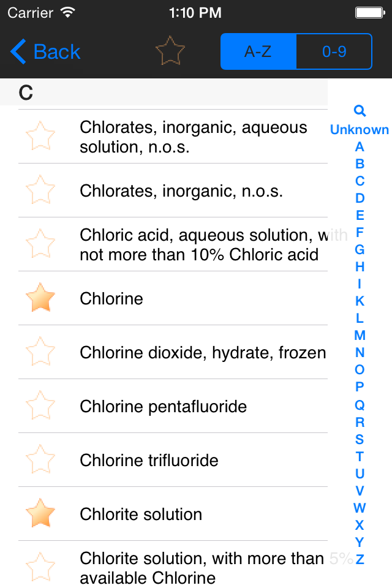Star Chlorine dioxide, hydrate, frozen
This screenshot has width=392, height=588.
tap(40, 352)
